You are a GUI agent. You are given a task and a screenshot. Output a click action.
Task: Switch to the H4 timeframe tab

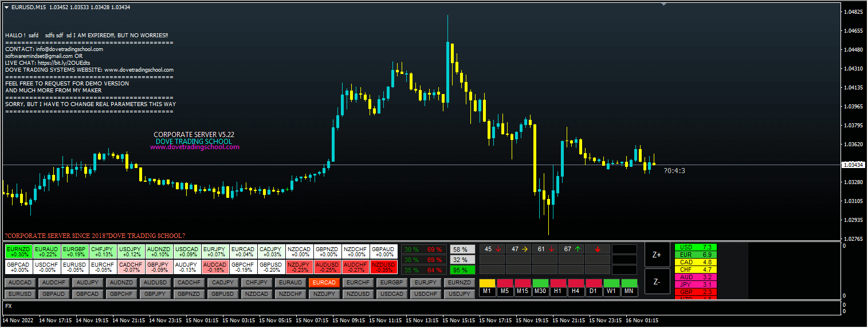(x=576, y=292)
